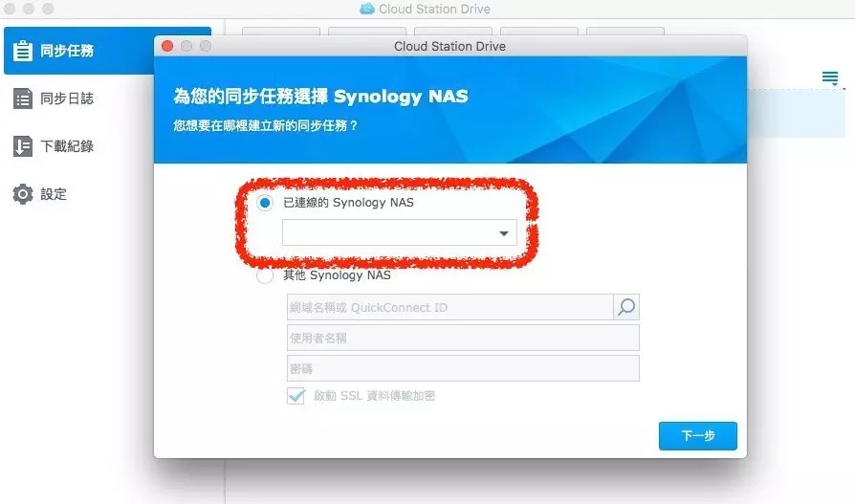Click the 使用者名稱 input field
Viewport: 855px width, 504px height.
tap(463, 338)
